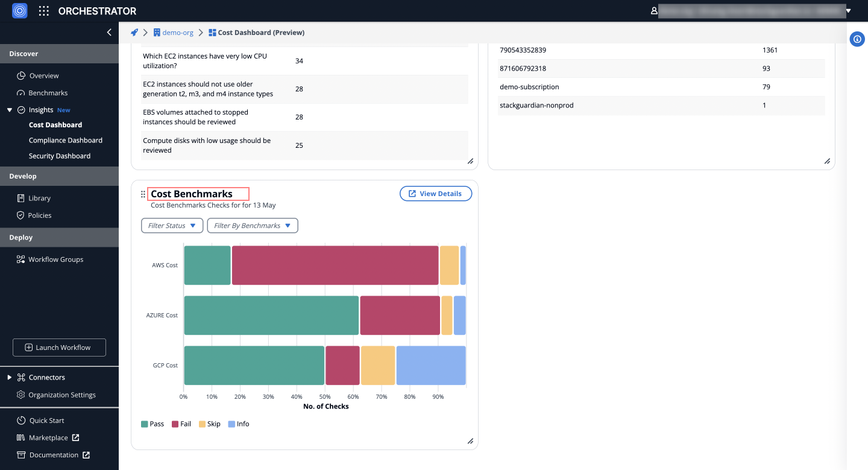Click the Orchestrator logo icon

coord(19,10)
